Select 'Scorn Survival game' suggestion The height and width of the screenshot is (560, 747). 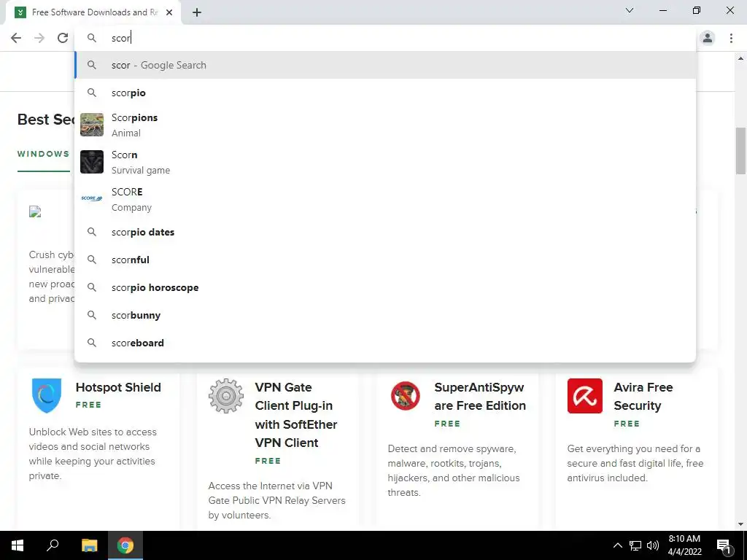385,162
